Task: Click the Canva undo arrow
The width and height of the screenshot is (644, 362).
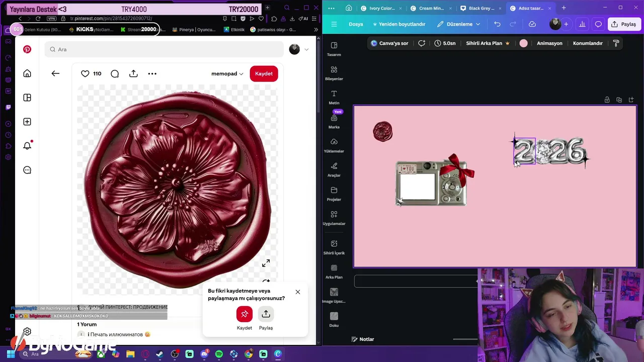Action: point(497,24)
